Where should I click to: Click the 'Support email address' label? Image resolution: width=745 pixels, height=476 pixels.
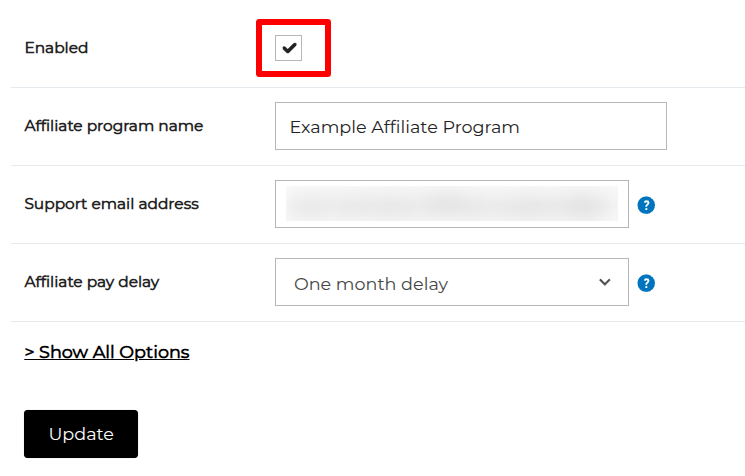111,204
